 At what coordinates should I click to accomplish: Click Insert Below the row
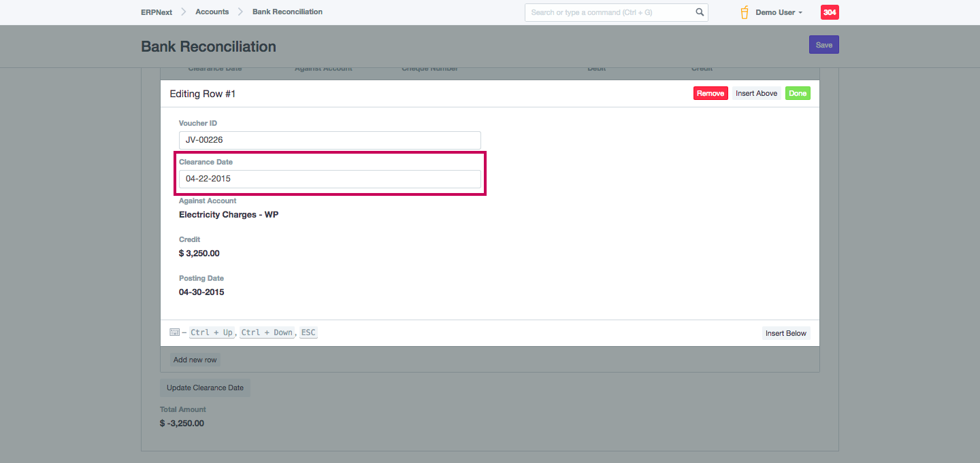(785, 333)
